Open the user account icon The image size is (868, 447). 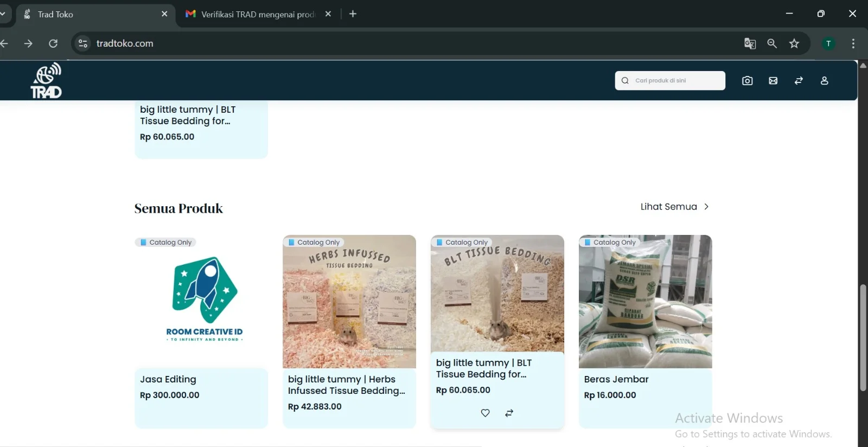(824, 81)
